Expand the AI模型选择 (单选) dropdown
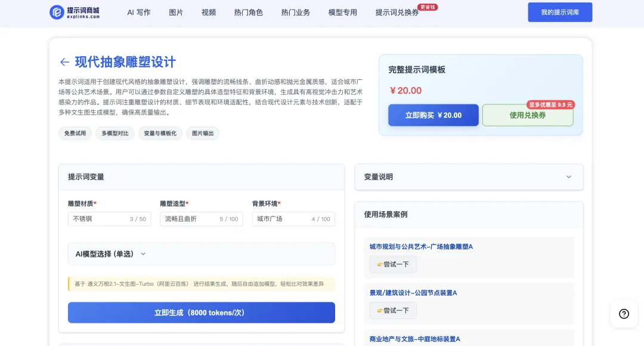Viewport: 644px width, 346px height. [202, 254]
